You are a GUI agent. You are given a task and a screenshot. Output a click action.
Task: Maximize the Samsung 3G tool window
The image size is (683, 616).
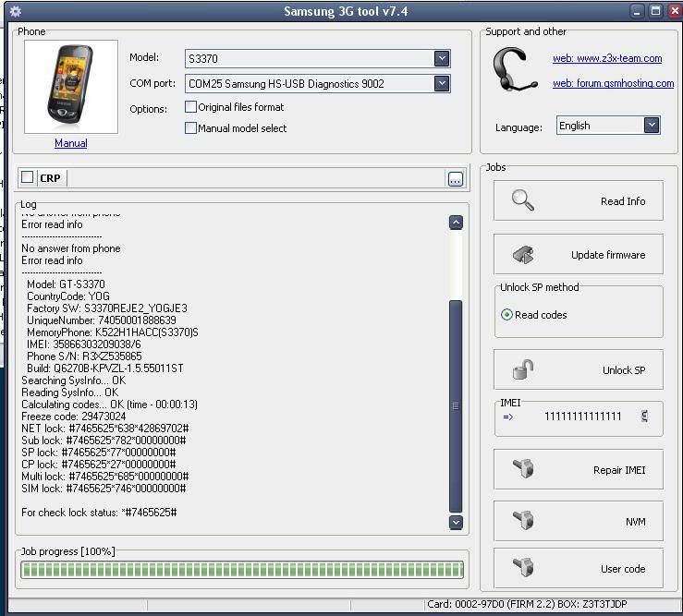coord(655,11)
